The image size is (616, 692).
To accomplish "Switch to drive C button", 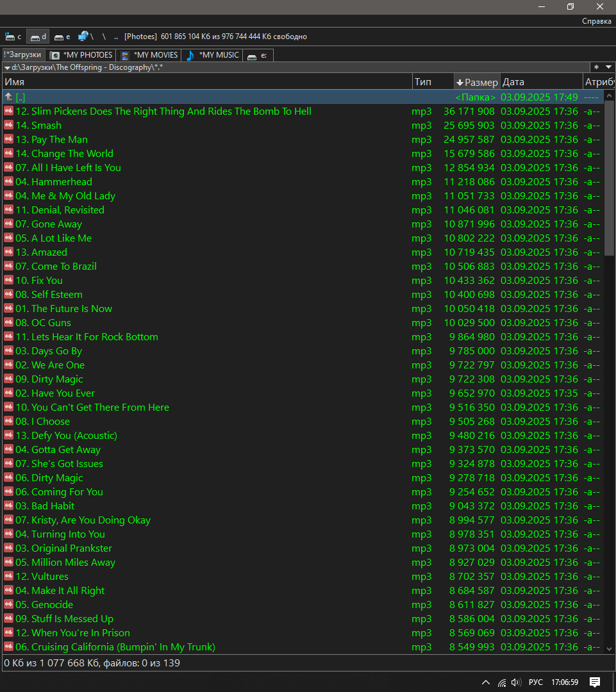I will tap(13, 37).
